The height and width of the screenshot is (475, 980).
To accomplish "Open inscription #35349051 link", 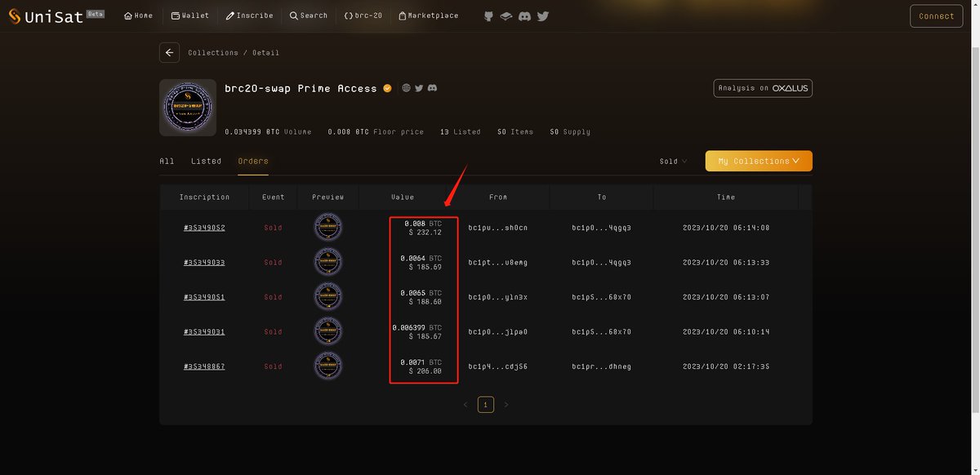I will [204, 297].
